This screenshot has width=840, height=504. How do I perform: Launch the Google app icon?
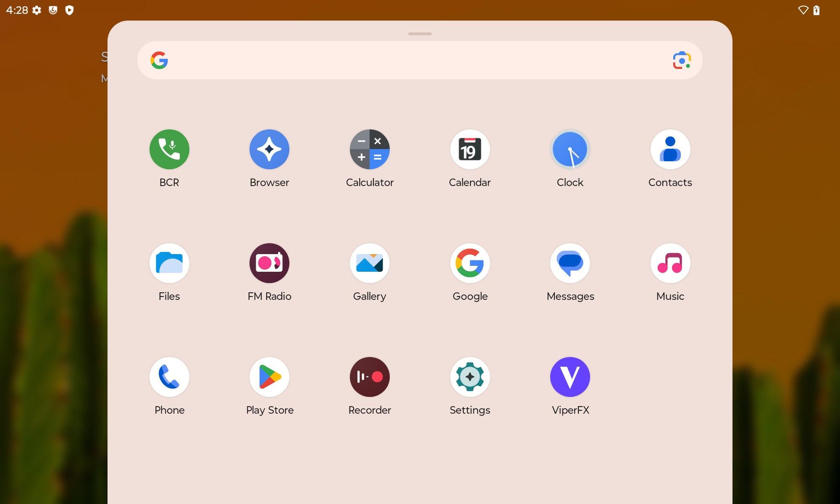[470, 263]
